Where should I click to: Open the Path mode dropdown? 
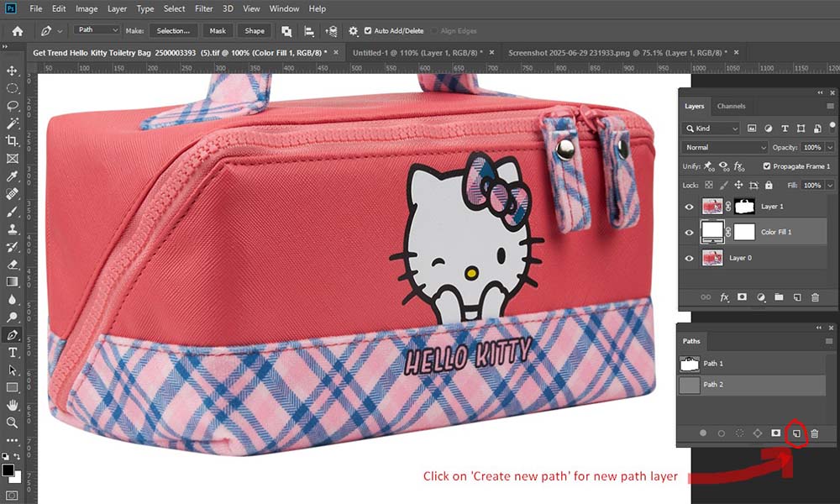97,30
